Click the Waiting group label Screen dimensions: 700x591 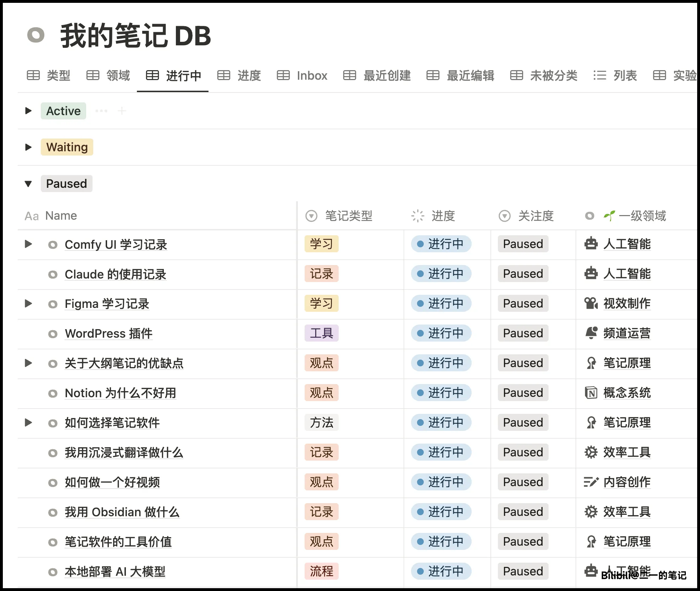click(67, 147)
